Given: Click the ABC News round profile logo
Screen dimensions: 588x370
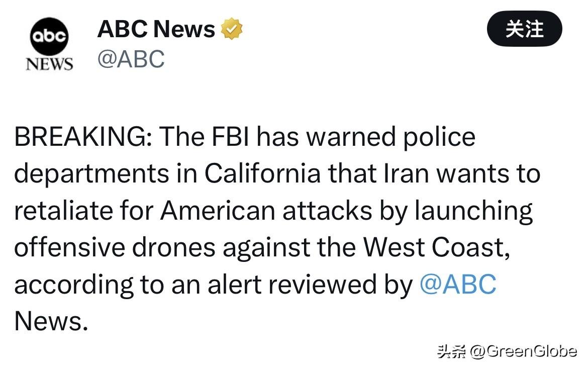Looking at the screenshot, I should pos(49,37).
